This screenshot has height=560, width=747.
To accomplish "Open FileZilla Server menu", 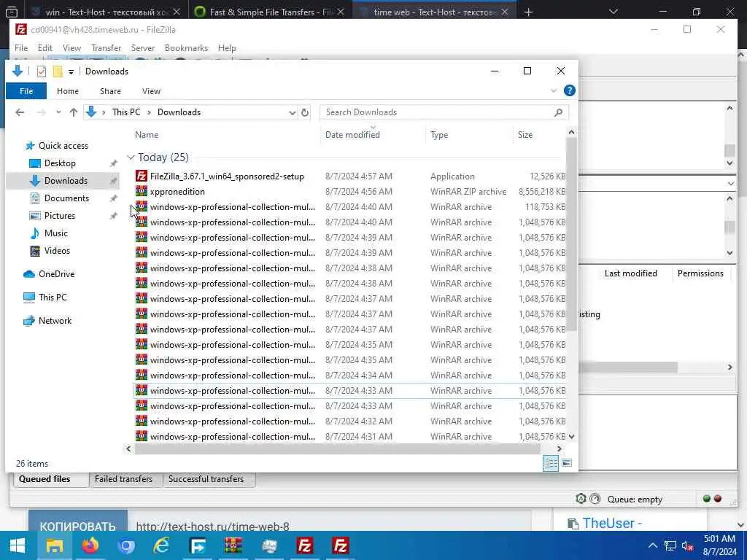I will click(x=143, y=48).
